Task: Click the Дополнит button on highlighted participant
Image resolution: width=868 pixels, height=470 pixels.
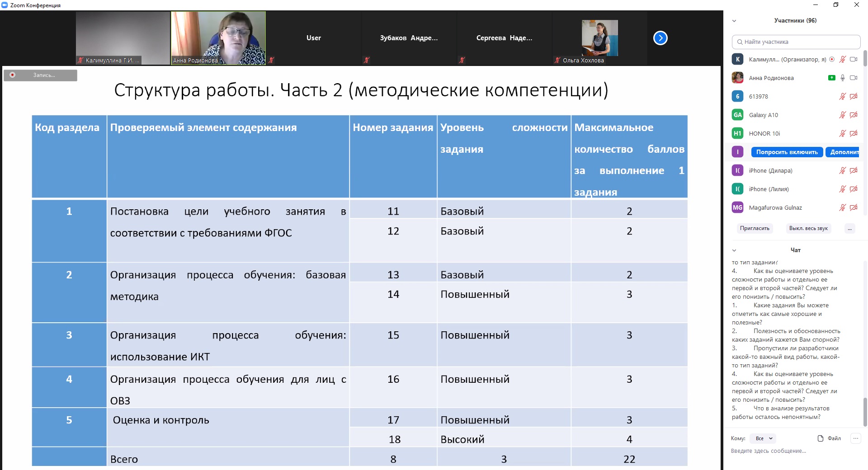Action: pos(843,152)
